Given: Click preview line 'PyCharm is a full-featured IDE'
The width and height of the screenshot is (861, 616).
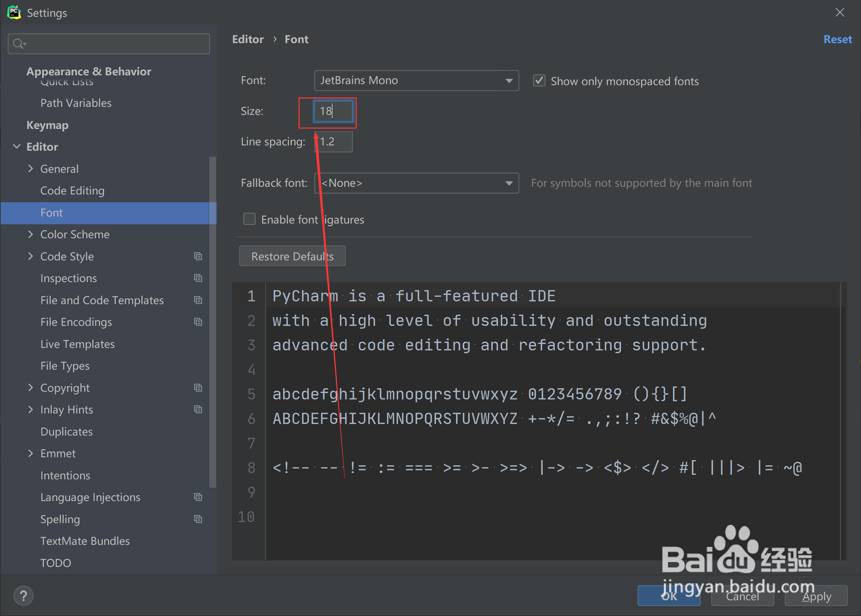Looking at the screenshot, I should click(x=414, y=296).
